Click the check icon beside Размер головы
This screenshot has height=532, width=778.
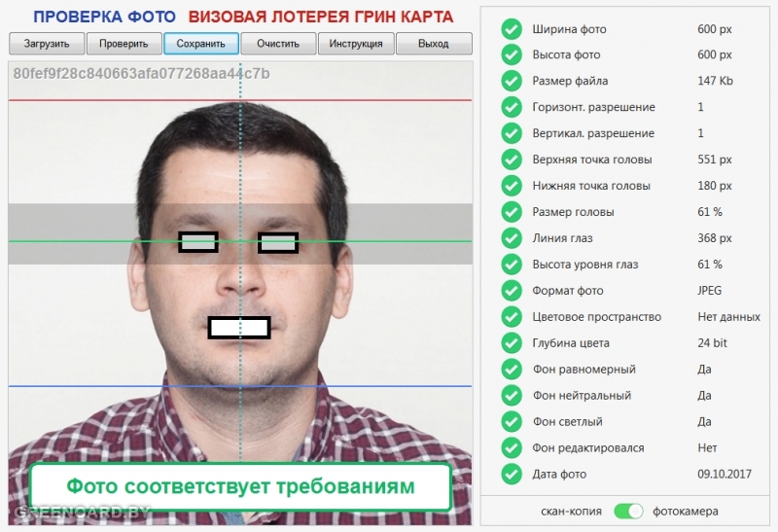[512, 212]
